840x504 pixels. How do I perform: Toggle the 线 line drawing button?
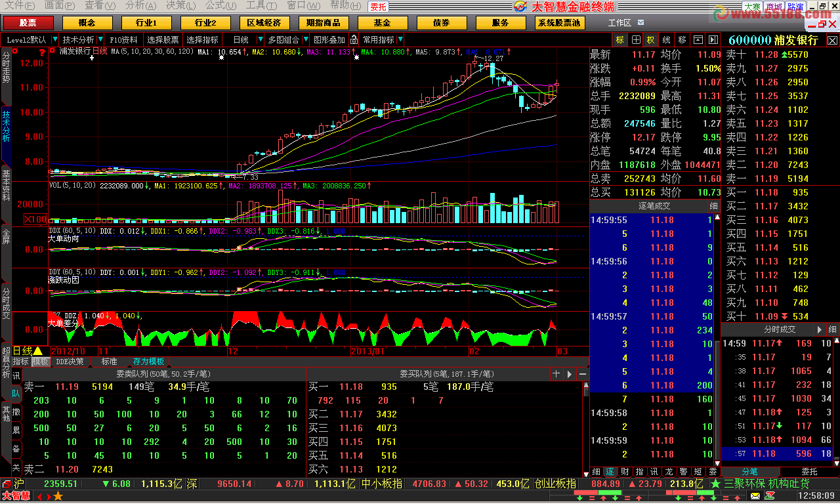click(666, 39)
